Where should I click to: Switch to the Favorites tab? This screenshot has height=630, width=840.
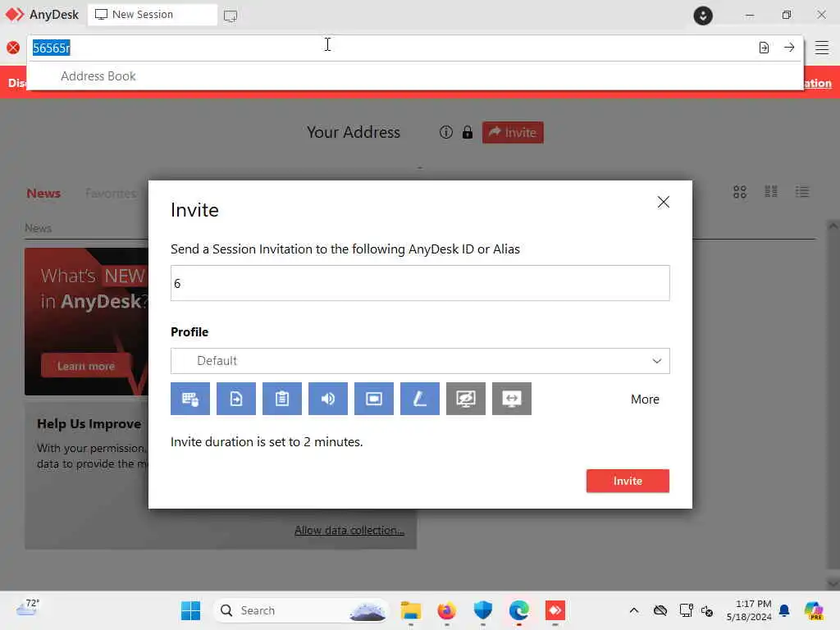point(111,194)
